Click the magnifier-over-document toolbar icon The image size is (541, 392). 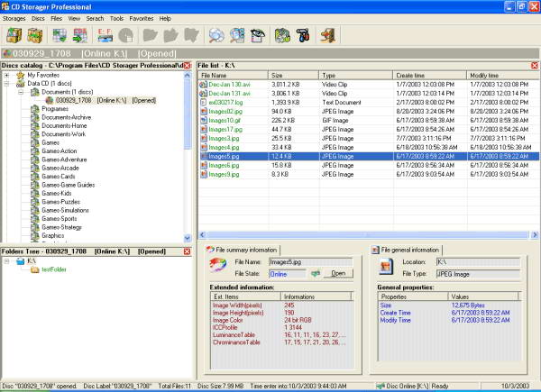[237, 35]
